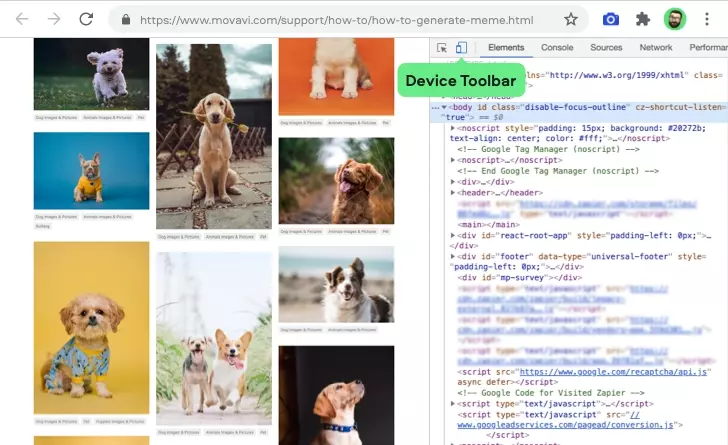
Task: Activate the DevTools inspect element picker
Action: click(442, 48)
